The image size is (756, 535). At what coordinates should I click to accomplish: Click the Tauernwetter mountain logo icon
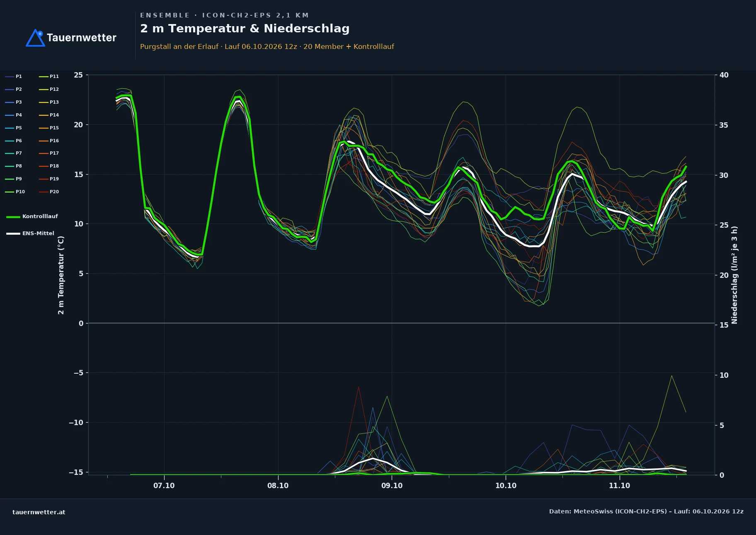pos(35,38)
